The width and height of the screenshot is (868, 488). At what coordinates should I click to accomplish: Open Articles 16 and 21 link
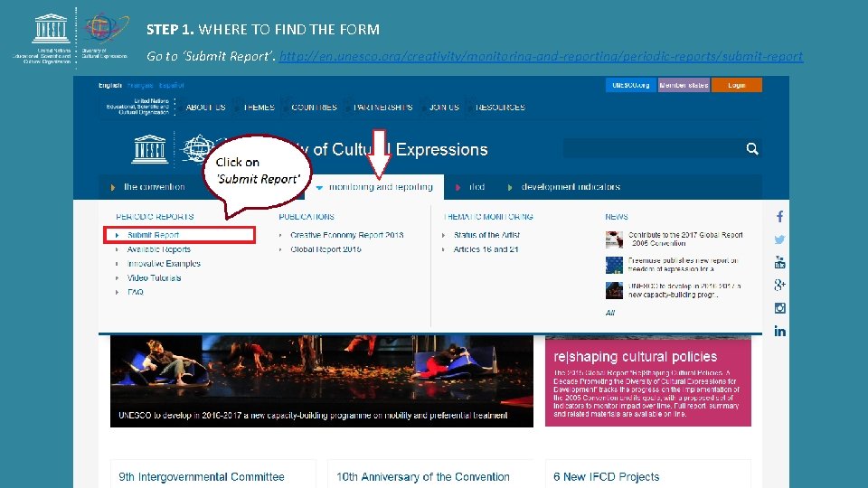(486, 249)
